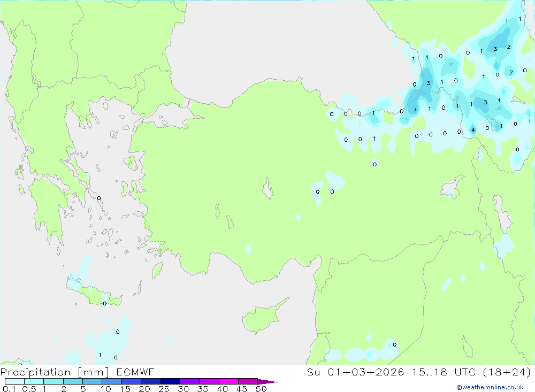Click the 'Su 01-03-2026' date text

pyautogui.click(x=356, y=372)
